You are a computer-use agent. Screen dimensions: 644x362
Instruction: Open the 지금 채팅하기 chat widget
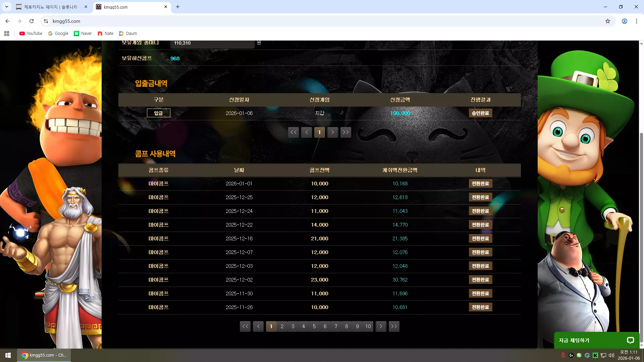click(596, 340)
